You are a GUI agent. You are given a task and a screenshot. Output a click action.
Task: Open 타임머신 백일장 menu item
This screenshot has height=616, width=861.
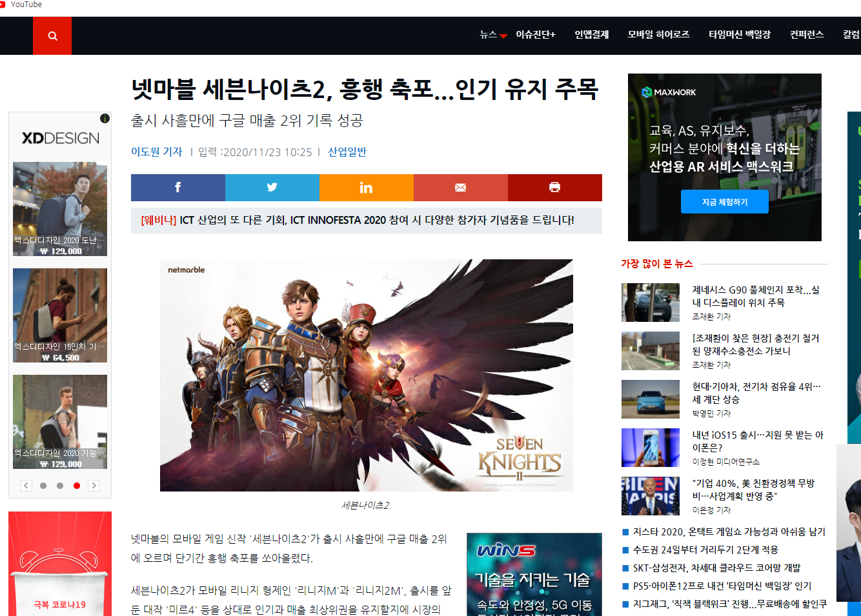click(x=740, y=35)
